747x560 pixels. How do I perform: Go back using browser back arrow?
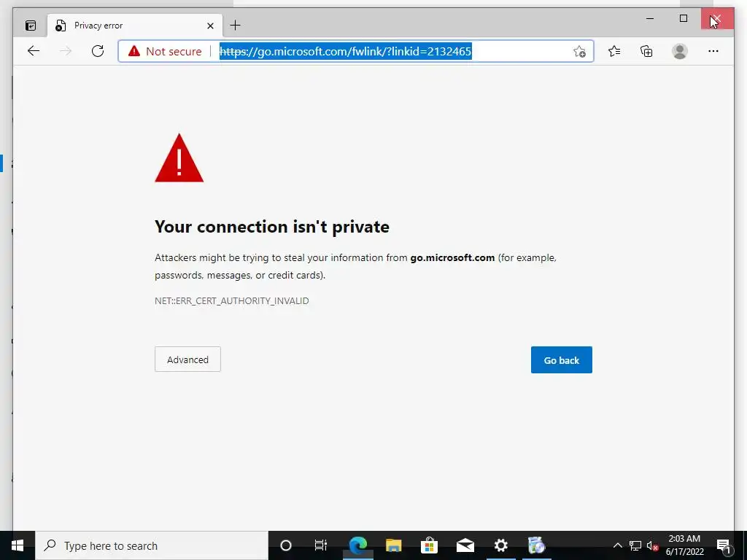pos(34,51)
